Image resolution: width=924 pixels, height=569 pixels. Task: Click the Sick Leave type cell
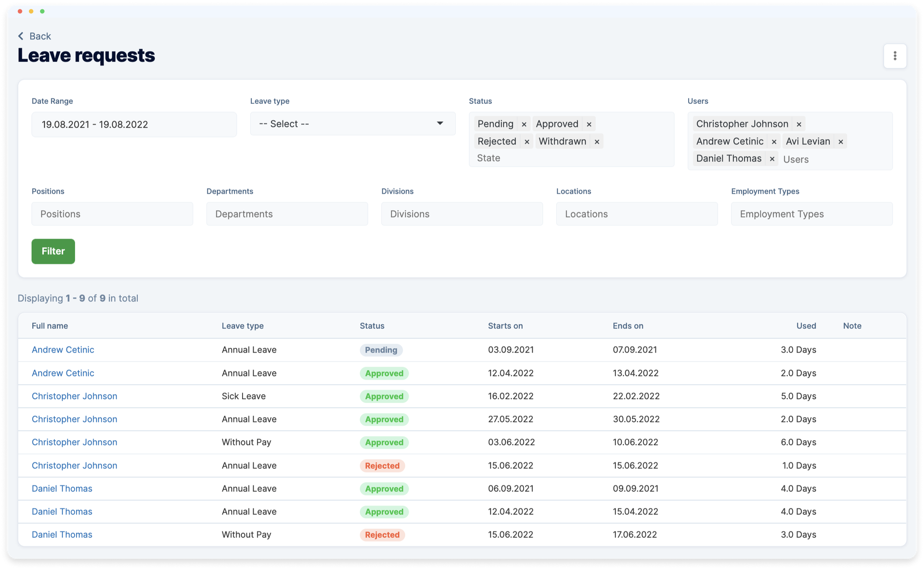pos(244,396)
